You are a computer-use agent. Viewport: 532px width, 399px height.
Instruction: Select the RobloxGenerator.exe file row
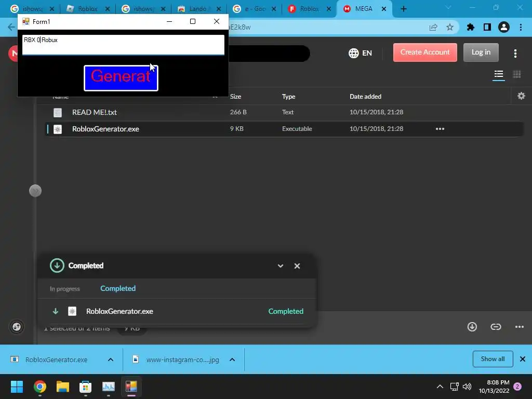pyautogui.click(x=284, y=129)
